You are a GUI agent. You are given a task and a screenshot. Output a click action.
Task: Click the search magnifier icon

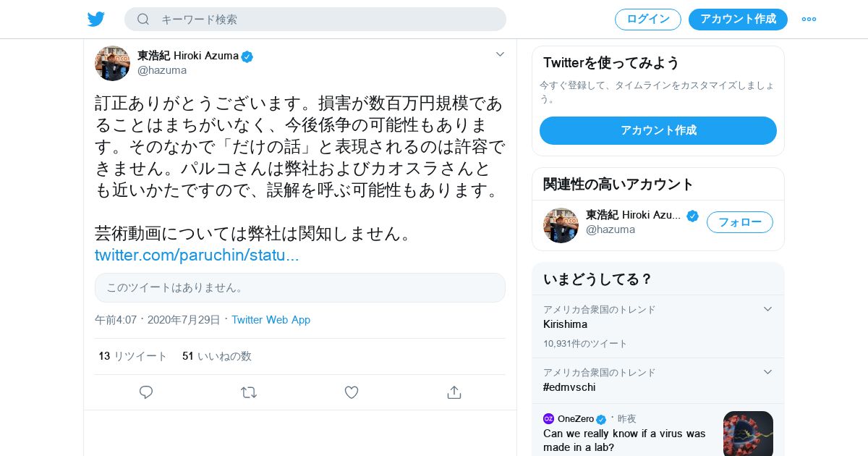(x=143, y=20)
